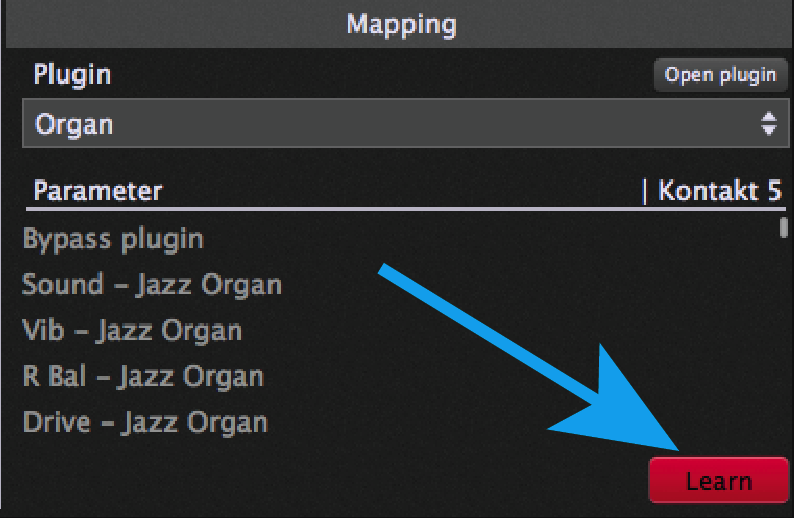The image size is (794, 518).
Task: Pick the R Bal – Jazz Organ entry
Action: (x=143, y=377)
